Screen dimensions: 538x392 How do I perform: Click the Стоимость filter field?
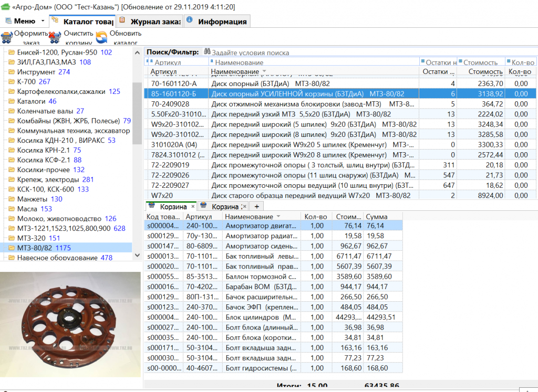click(x=481, y=62)
